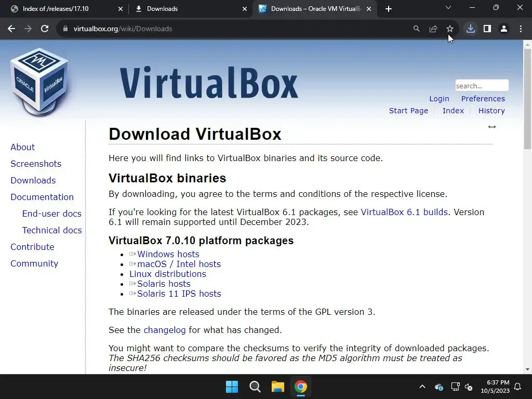This screenshot has width=532, height=399.
Task: Select the Downloads – Oracle VM VirtualBox tab
Action: pos(315,9)
